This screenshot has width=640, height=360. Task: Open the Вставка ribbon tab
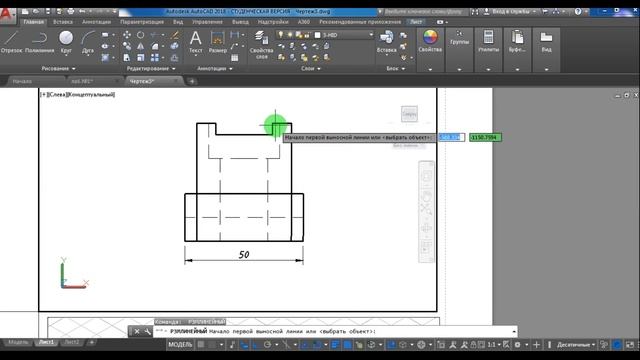tap(63, 22)
